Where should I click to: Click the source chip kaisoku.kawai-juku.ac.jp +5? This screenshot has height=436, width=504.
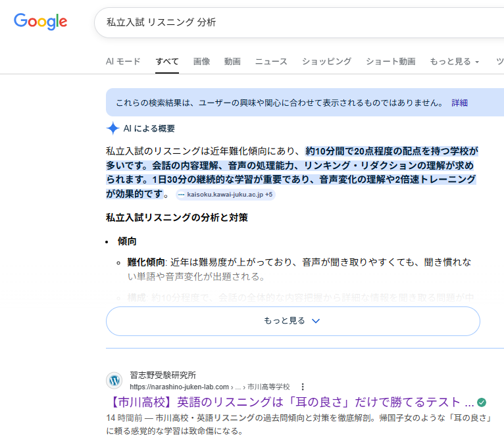(225, 195)
